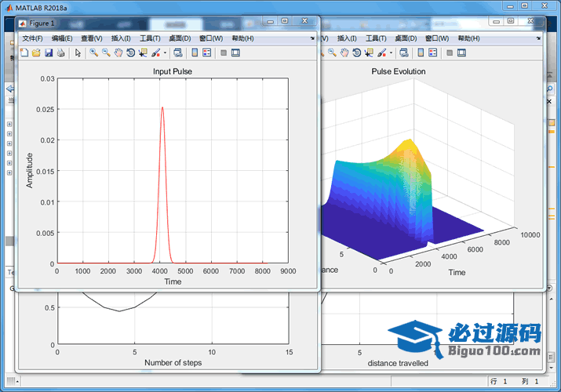
Task: Click the Open File folder icon in Figure 1
Action: pyautogui.click(x=36, y=53)
